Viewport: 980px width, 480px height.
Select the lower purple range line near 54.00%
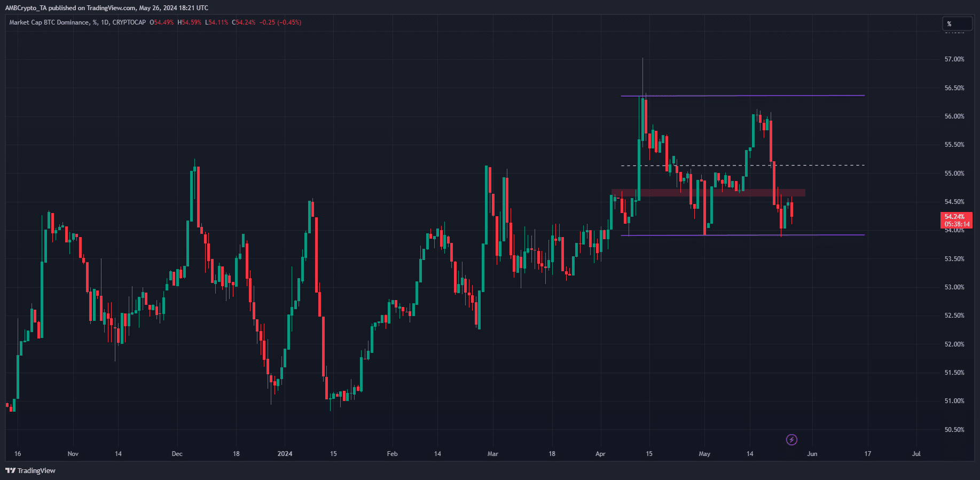[742, 235]
